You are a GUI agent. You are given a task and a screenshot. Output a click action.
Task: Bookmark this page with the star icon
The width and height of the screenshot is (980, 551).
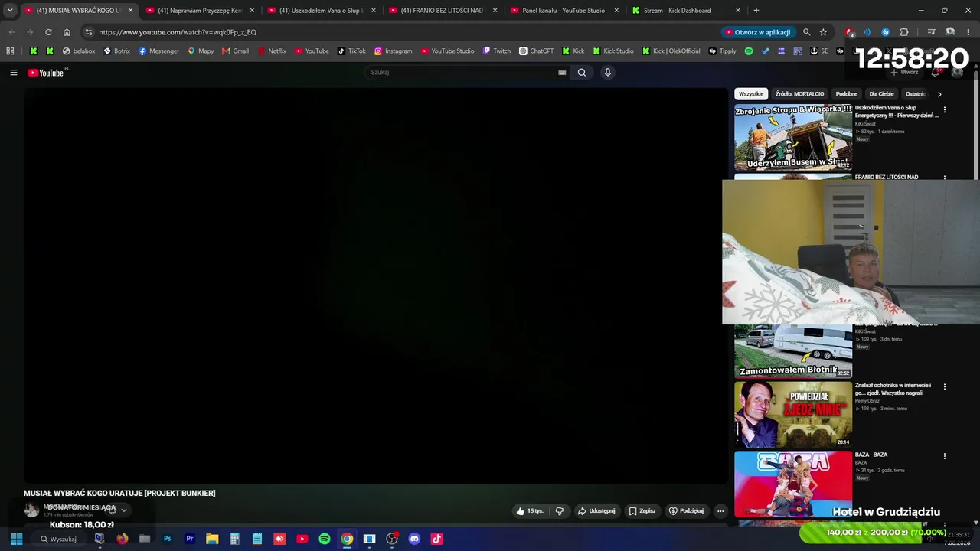tap(823, 32)
